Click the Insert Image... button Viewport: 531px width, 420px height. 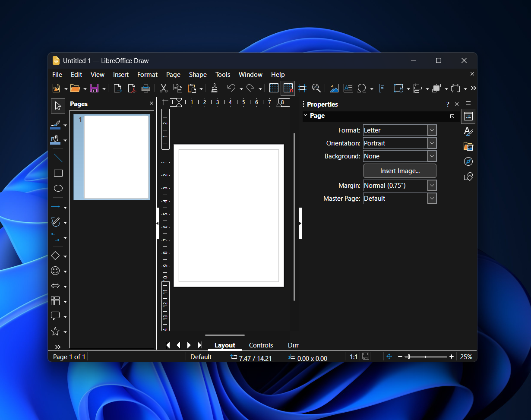coord(400,171)
